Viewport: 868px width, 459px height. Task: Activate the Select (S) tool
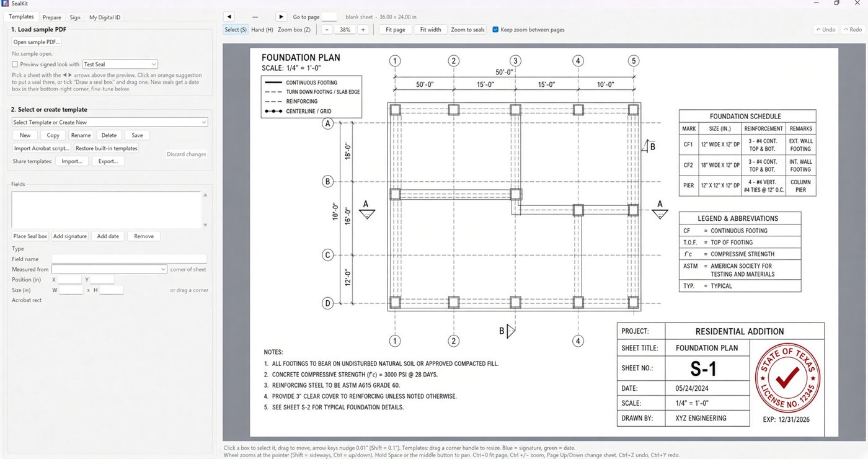(x=236, y=30)
